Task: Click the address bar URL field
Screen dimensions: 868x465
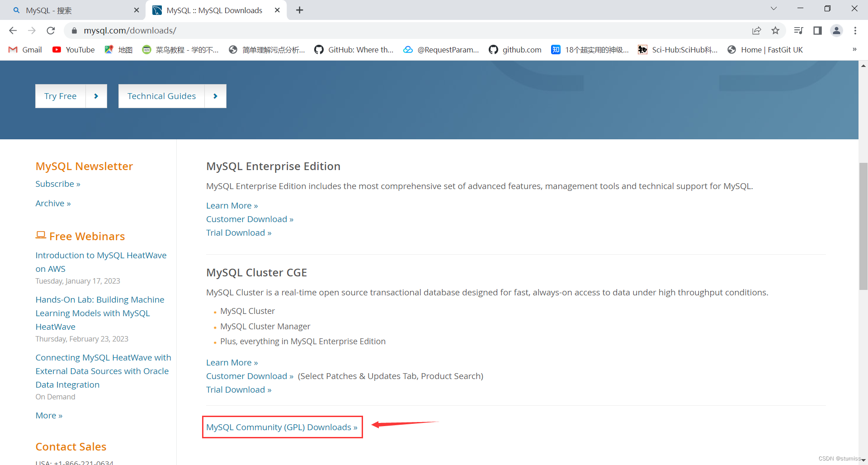Action: coord(407,30)
